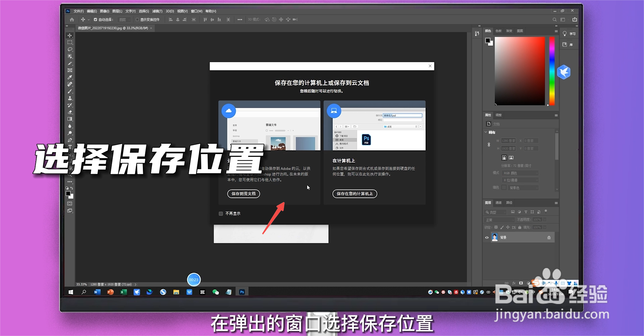Toggle lock transparent pixels icon
Screen dimensions: 644x336
pyautogui.click(x=496, y=227)
